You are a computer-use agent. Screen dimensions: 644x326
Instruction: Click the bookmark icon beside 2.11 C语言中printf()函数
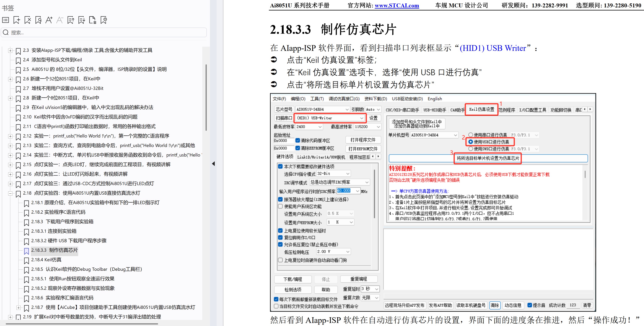coord(18,127)
